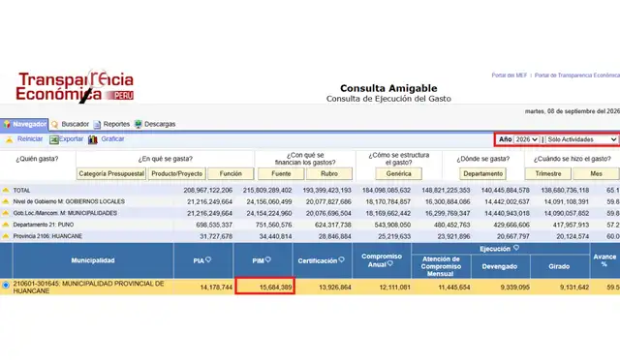Click the Compromiso Anual value 12,111,081

[x=394, y=288]
